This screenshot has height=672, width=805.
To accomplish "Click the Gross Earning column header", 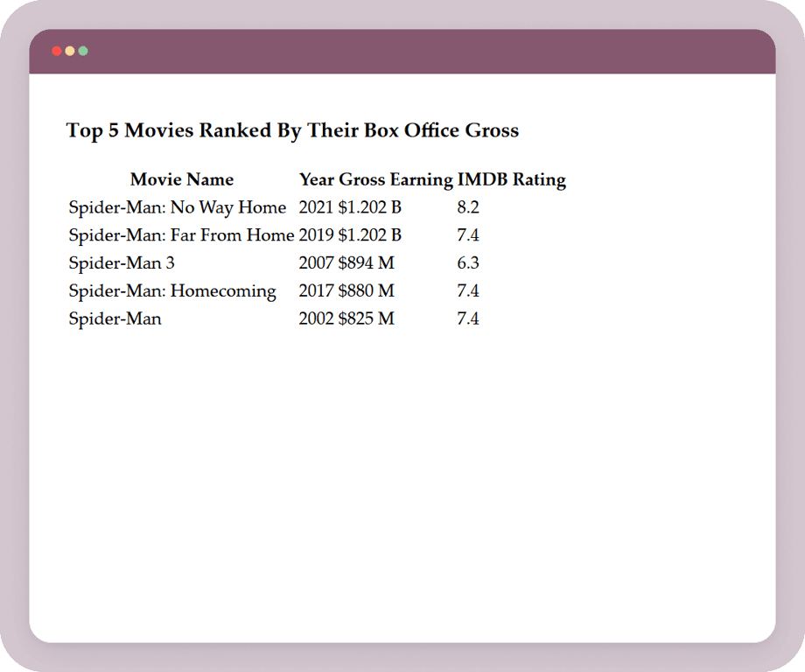I will (x=395, y=179).
